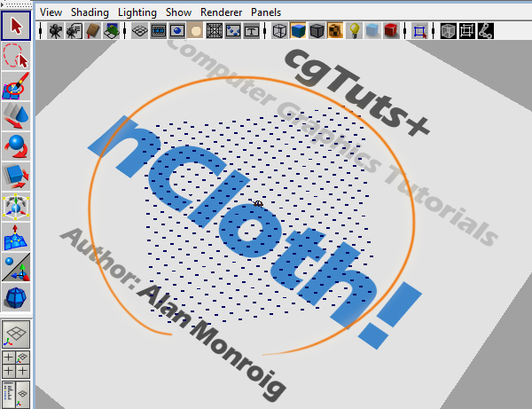Open the Panels menu

(x=266, y=12)
